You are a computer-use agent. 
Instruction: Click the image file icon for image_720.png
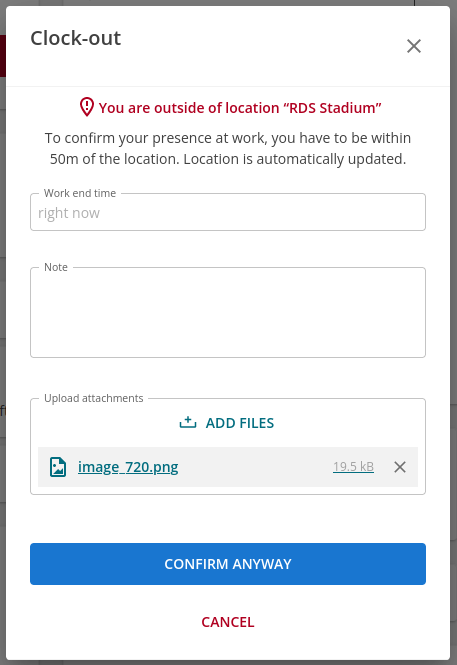coord(58,467)
